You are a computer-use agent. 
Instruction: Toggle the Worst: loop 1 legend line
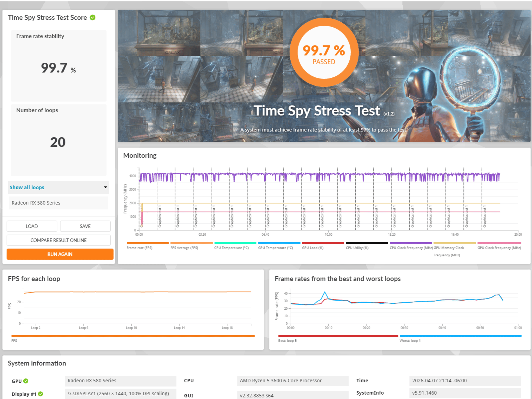pyautogui.click(x=460, y=338)
